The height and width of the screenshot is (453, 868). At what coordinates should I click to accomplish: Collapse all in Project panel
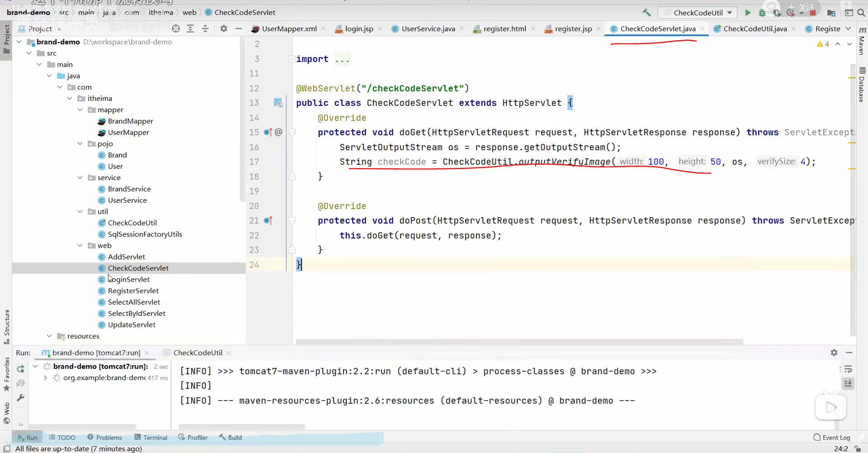[205, 29]
